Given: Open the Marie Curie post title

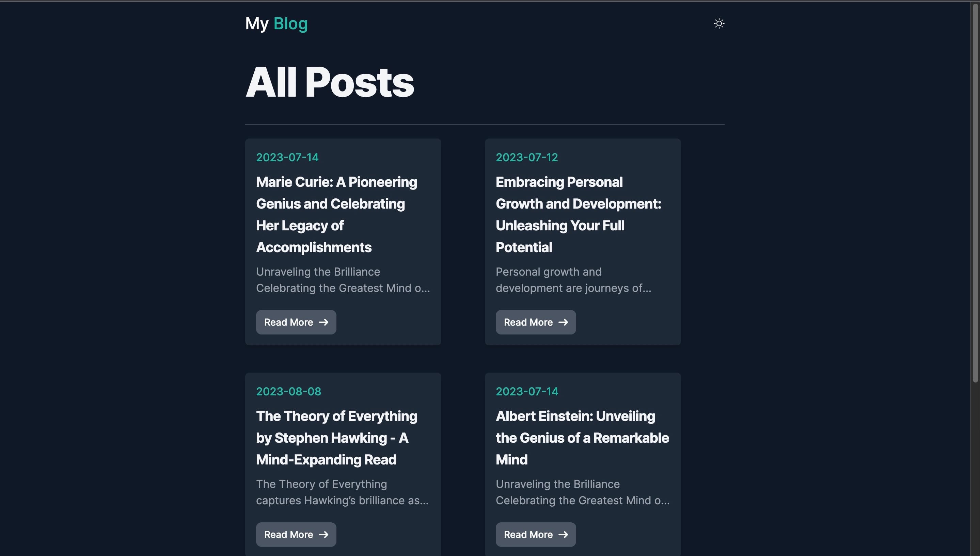Looking at the screenshot, I should pos(336,215).
